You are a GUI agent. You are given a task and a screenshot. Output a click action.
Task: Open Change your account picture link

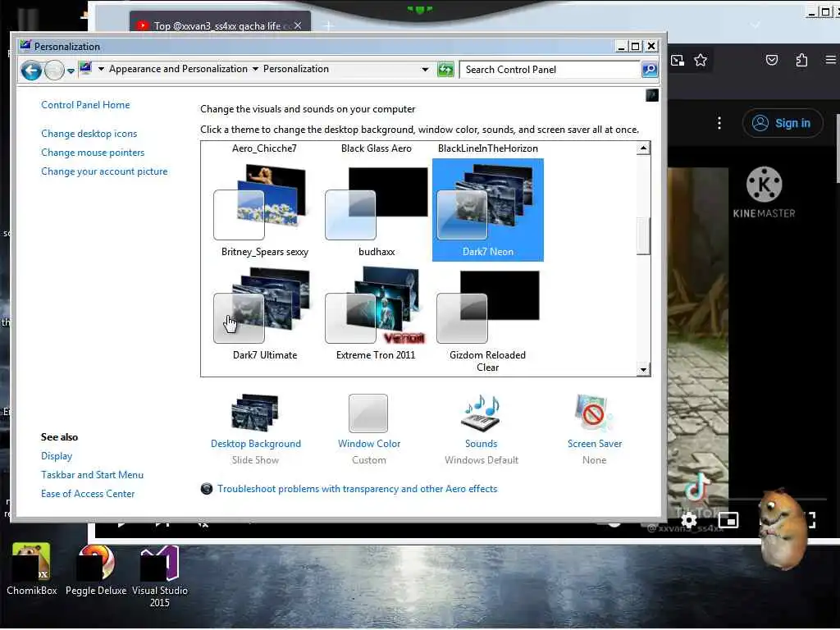click(x=104, y=171)
